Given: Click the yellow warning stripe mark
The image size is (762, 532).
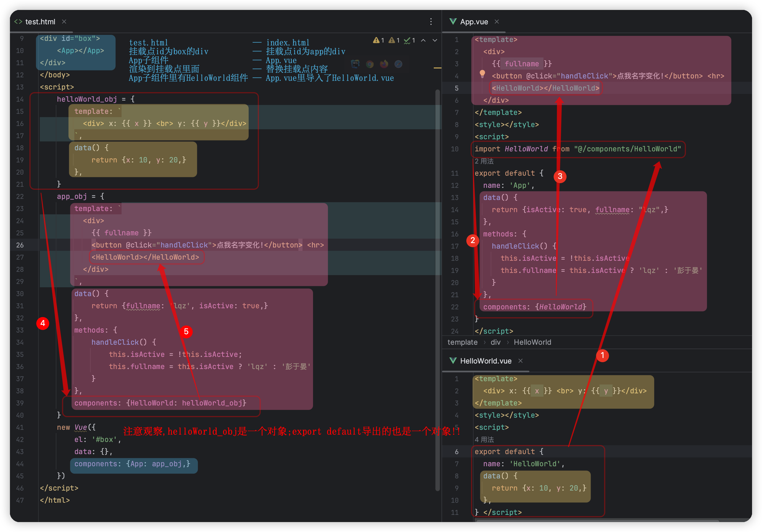Looking at the screenshot, I should click(x=437, y=68).
